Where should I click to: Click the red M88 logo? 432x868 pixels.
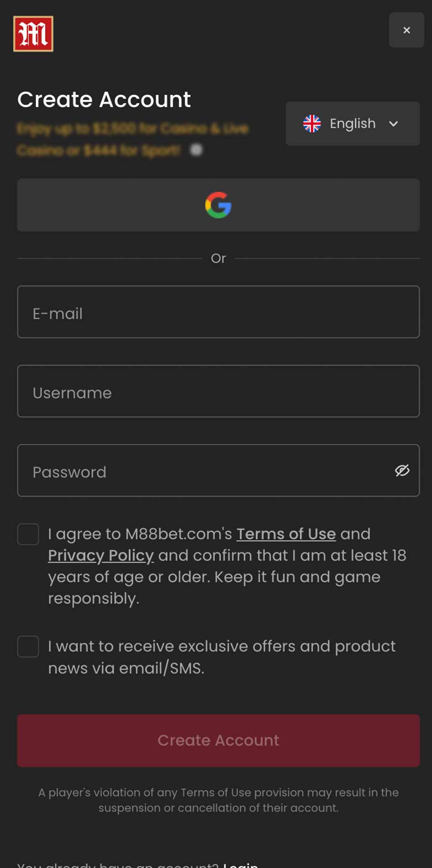click(33, 34)
